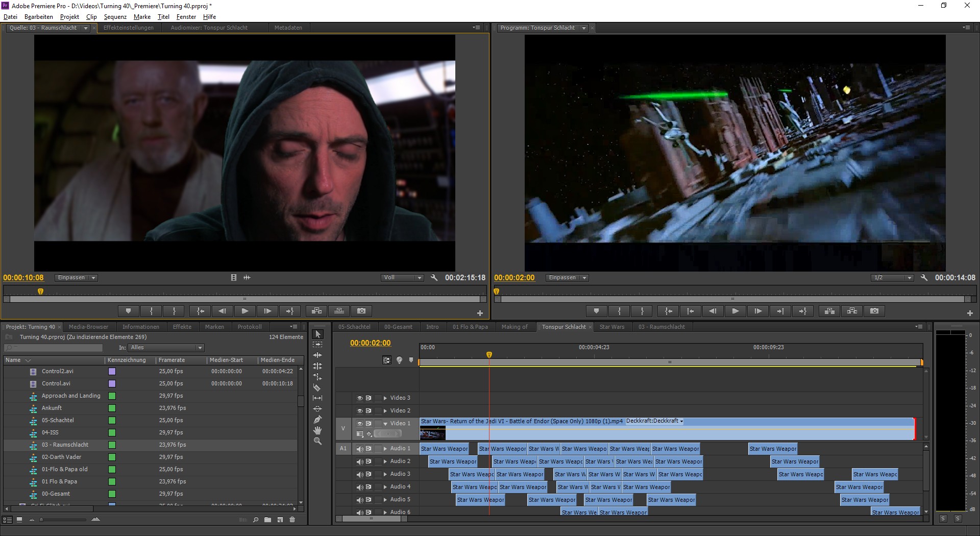Open Program monitor 1/2 resolution dropdown
Viewport: 980px width, 536px height.
pos(892,278)
